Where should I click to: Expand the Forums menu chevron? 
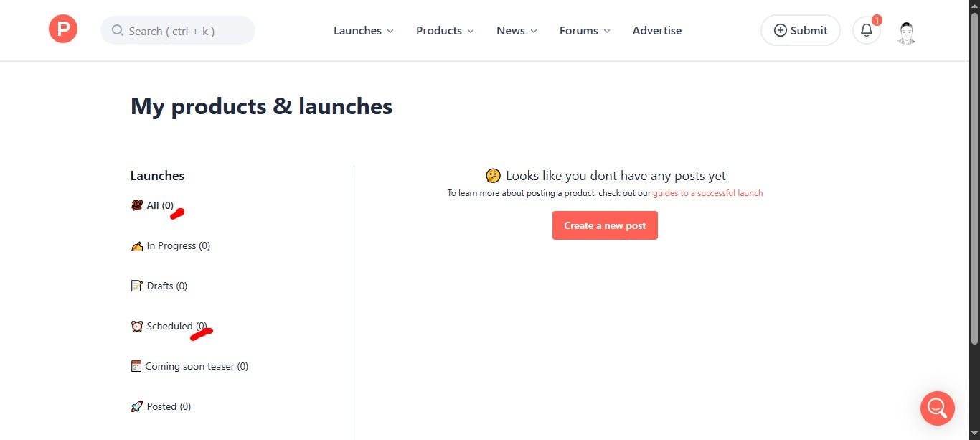[607, 31]
